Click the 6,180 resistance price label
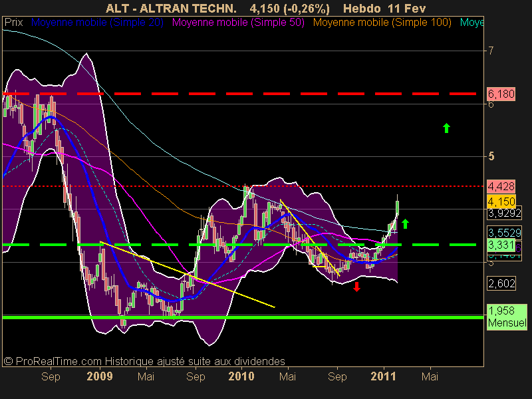Image resolution: width=532 pixels, height=399 pixels. 501,94
